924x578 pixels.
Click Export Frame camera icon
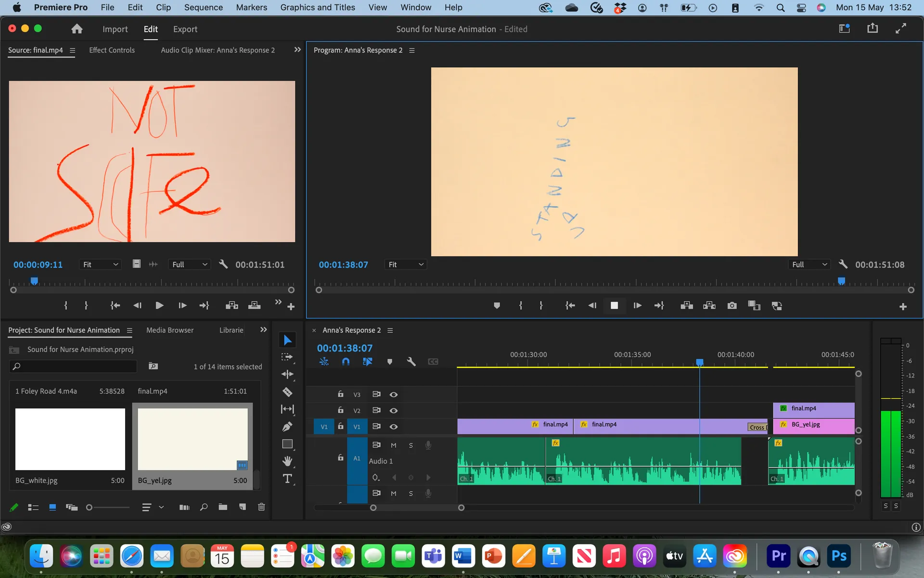732,306
